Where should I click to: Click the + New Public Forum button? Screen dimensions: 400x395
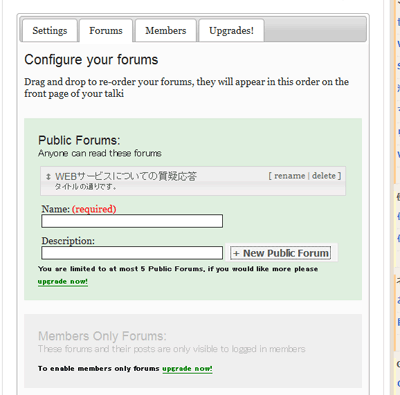281,253
